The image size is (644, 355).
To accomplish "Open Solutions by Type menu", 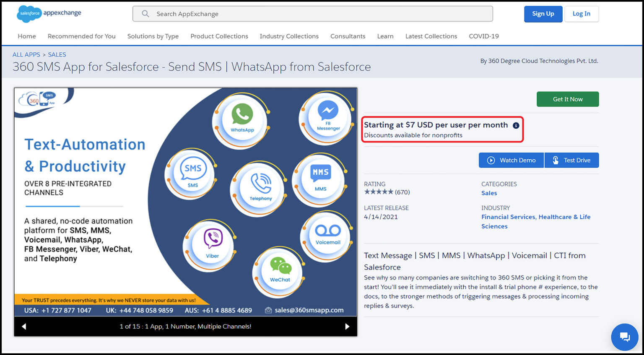I will (153, 36).
